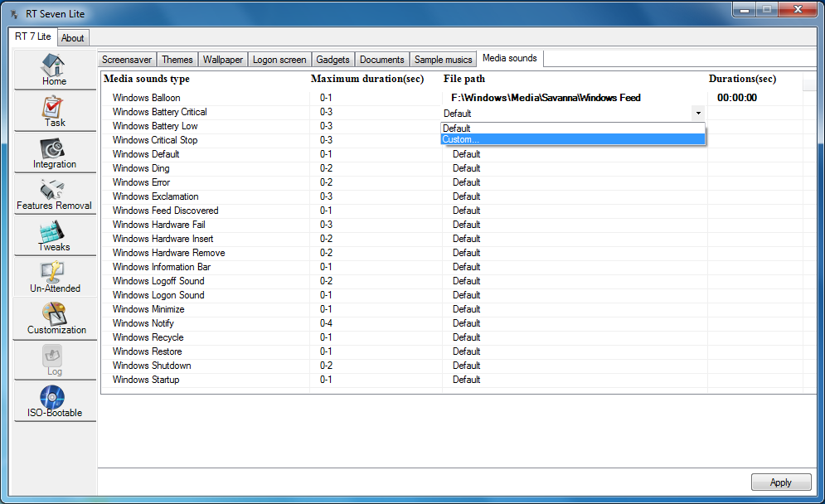Click the Windows Balloon file path F:\Windows\Media\Savanna
Screen dimensions: 825x504
tap(546, 97)
